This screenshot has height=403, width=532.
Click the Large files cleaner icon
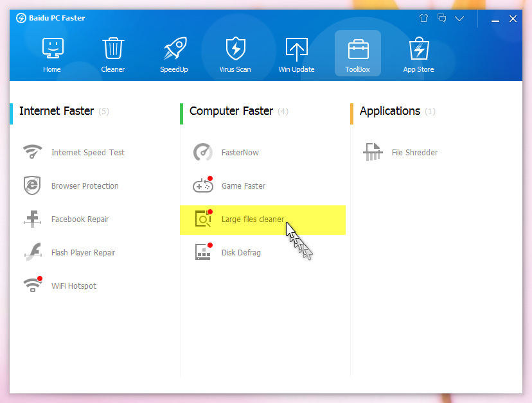tap(204, 218)
